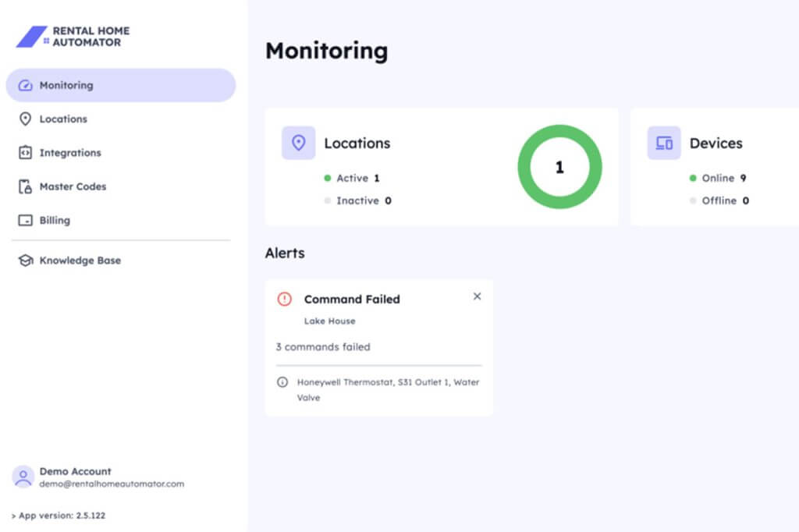799x532 pixels.
Task: Click the Rental Home Automator logo
Action: point(73,37)
